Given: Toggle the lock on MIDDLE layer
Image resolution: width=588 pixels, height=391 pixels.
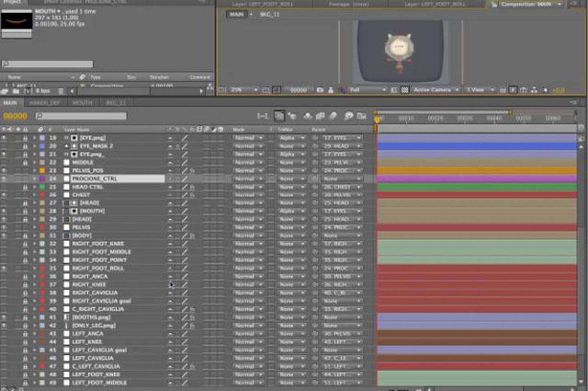Looking at the screenshot, I should tap(25, 163).
